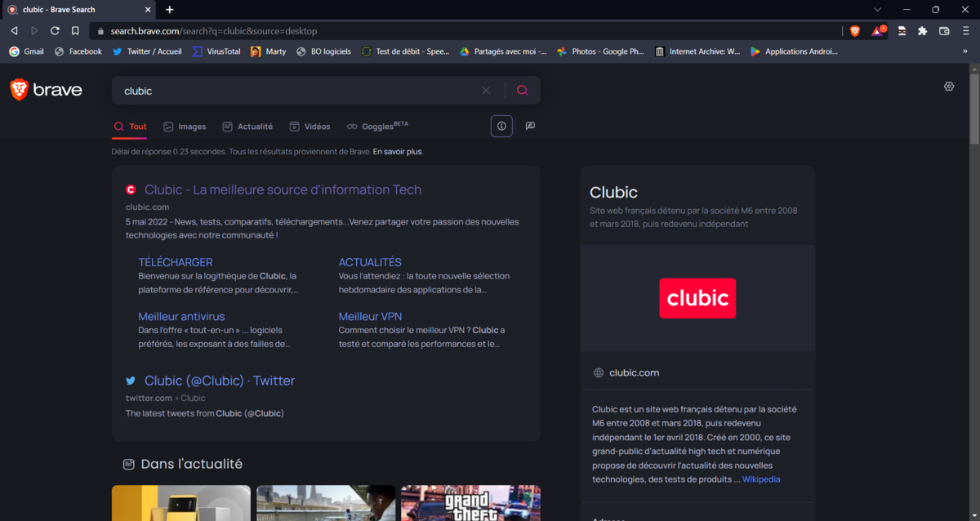The width and height of the screenshot is (980, 521).
Task: Open the Goggles BETA tab
Action: pyautogui.click(x=377, y=127)
